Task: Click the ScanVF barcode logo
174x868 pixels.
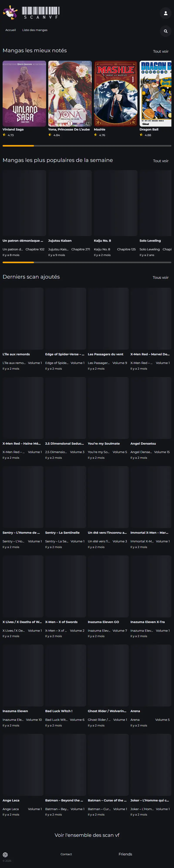Action: click(41, 13)
